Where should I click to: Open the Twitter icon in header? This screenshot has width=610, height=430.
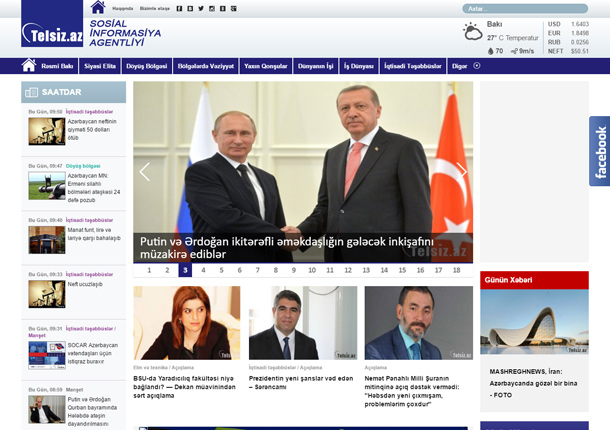(x=200, y=8)
